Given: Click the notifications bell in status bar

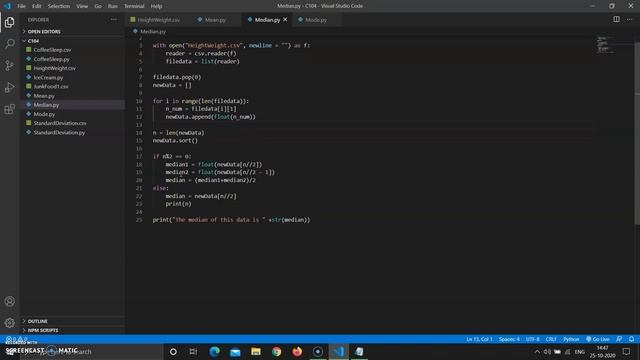Looking at the screenshot, I should (x=631, y=339).
